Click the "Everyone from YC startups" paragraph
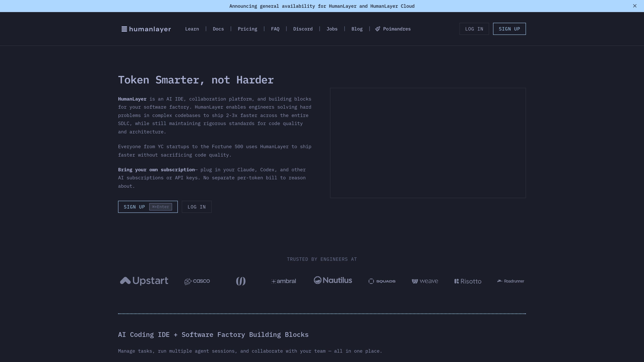 [x=214, y=151]
